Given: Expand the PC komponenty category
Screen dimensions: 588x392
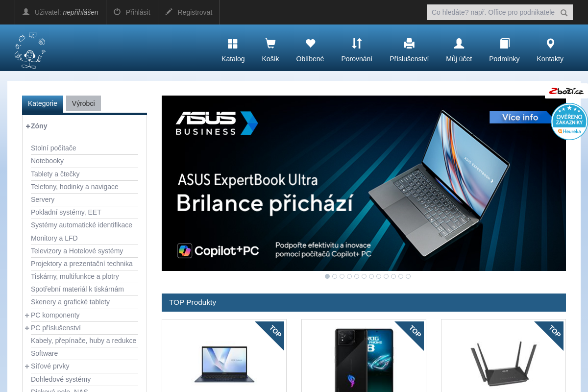Looking at the screenshot, I should click(27, 315).
